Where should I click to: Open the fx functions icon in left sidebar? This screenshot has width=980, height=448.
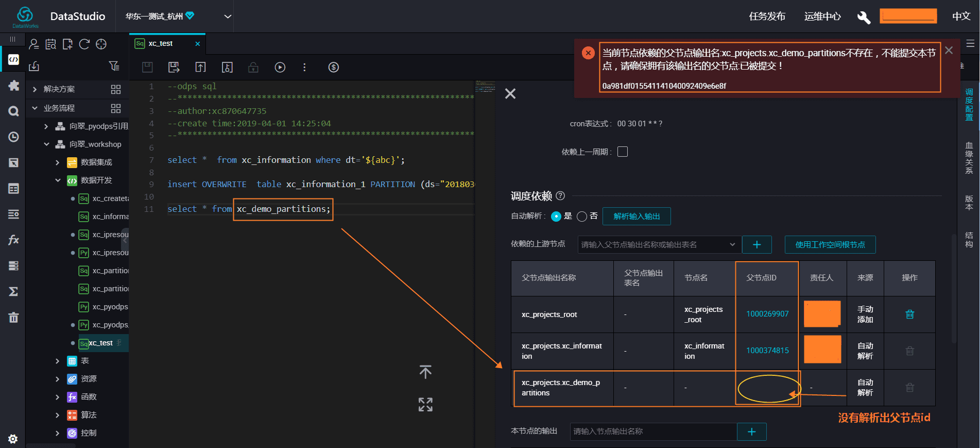coord(14,240)
